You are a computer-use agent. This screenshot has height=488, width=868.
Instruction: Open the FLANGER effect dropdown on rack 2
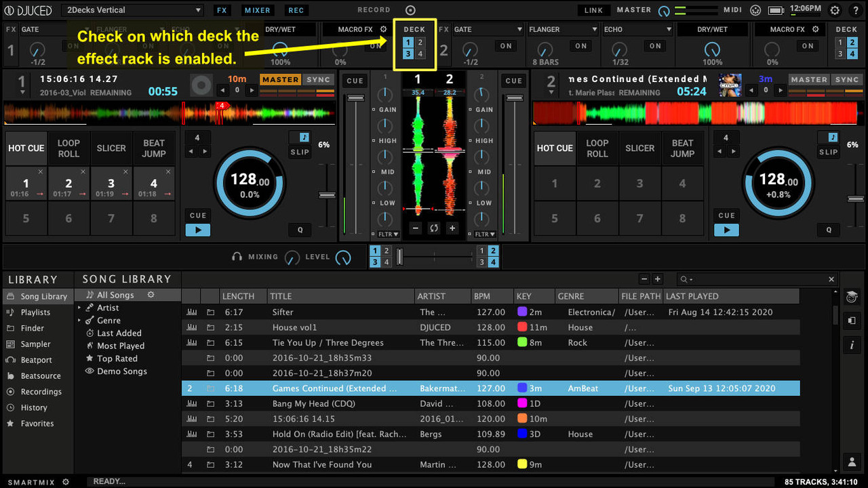pyautogui.click(x=564, y=30)
